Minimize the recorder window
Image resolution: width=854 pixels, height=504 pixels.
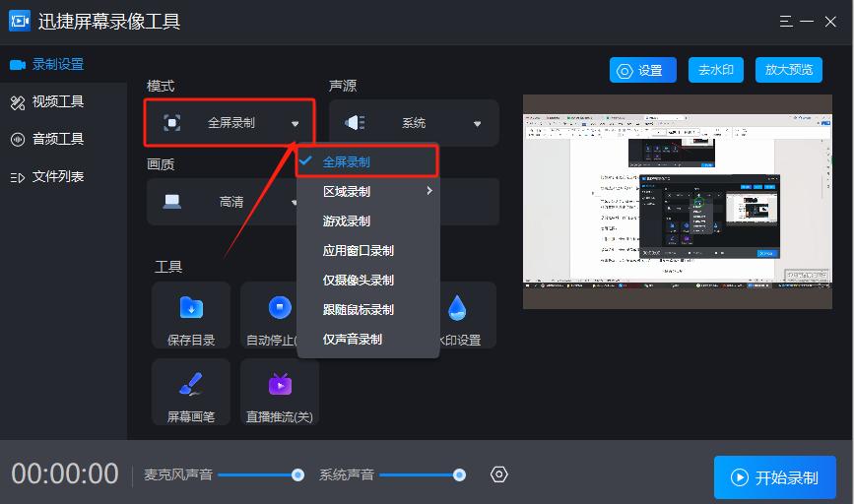(x=807, y=22)
